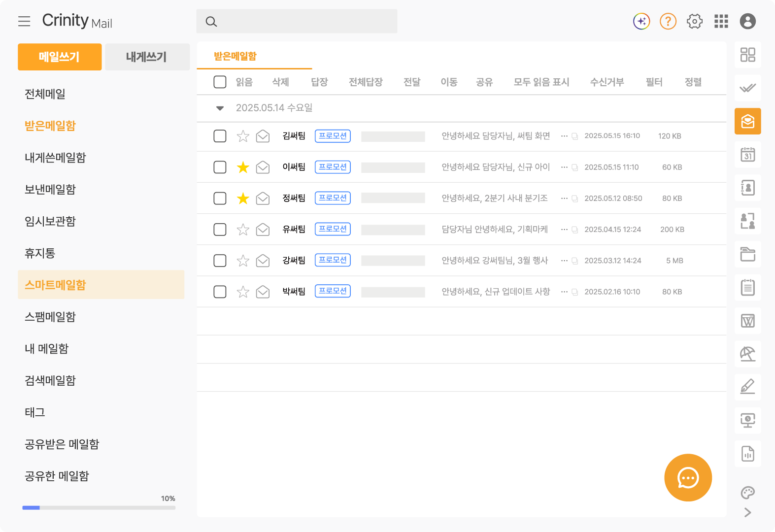Viewport: 775px width, 532px height.
Task: Open 보낸메일함 in the sidebar
Action: [x=50, y=190]
